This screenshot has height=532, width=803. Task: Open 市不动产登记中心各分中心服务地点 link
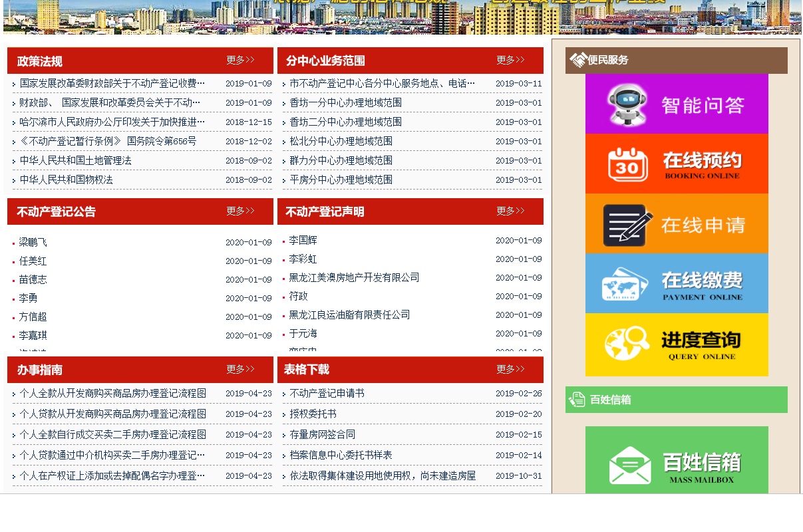tap(383, 84)
